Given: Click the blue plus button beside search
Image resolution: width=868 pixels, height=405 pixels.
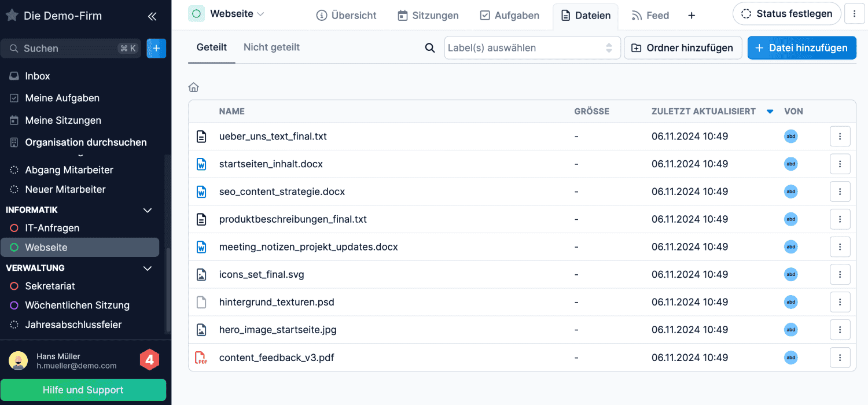Looking at the screenshot, I should tap(156, 48).
